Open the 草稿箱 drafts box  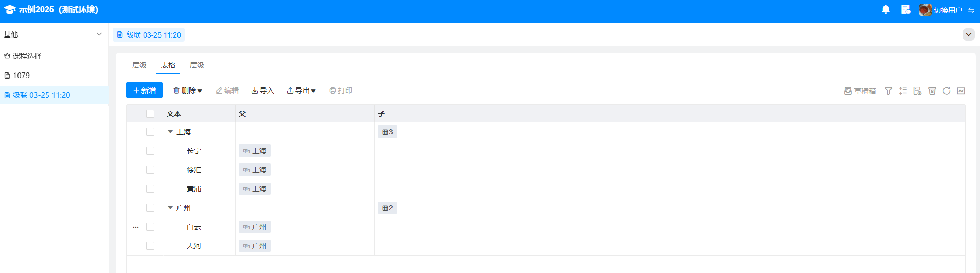tap(860, 91)
